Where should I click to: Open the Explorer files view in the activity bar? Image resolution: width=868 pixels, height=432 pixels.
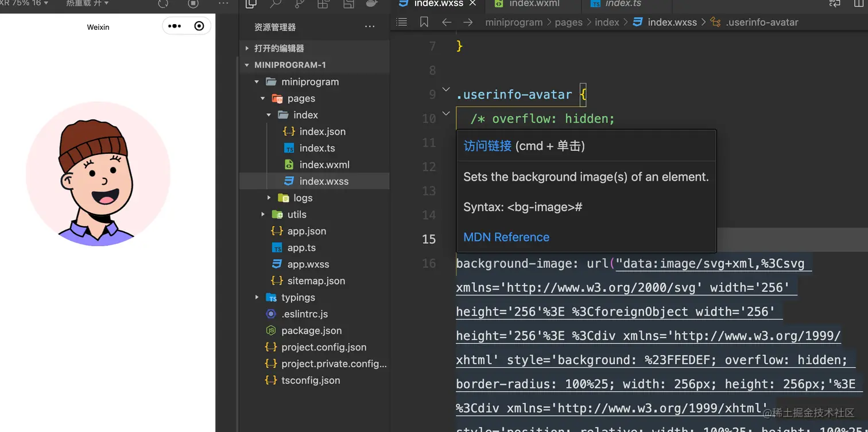pos(251,4)
